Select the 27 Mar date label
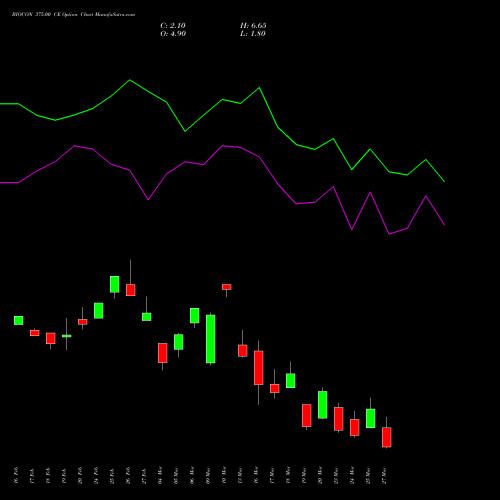500x500 pixels. 384,475
